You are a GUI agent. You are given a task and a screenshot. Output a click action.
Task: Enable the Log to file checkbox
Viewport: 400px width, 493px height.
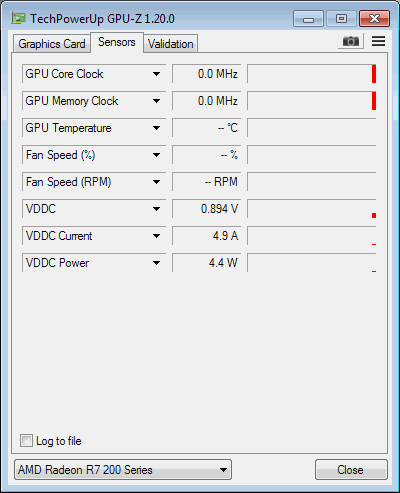coord(26,440)
